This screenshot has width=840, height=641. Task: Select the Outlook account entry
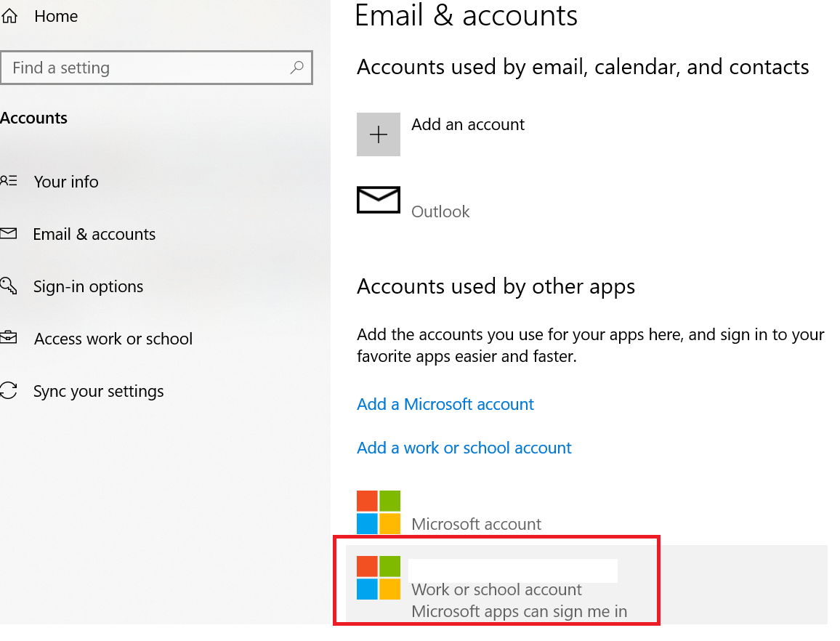pos(440,211)
